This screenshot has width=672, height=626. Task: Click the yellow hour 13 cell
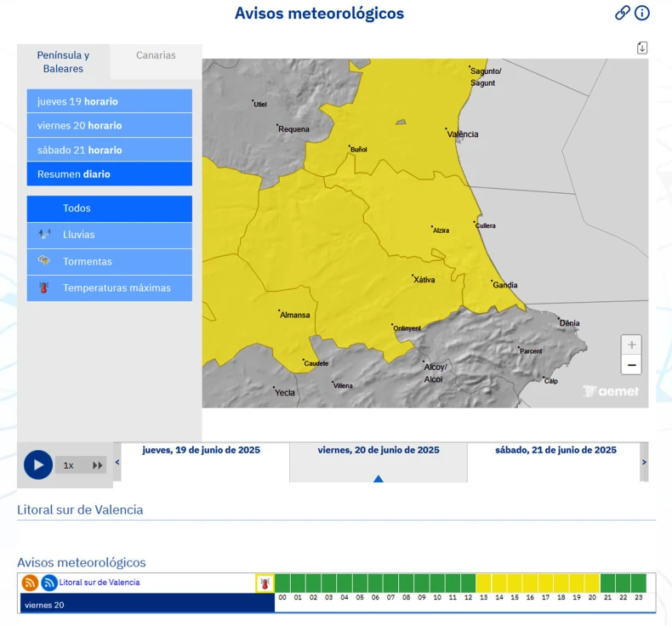[484, 583]
